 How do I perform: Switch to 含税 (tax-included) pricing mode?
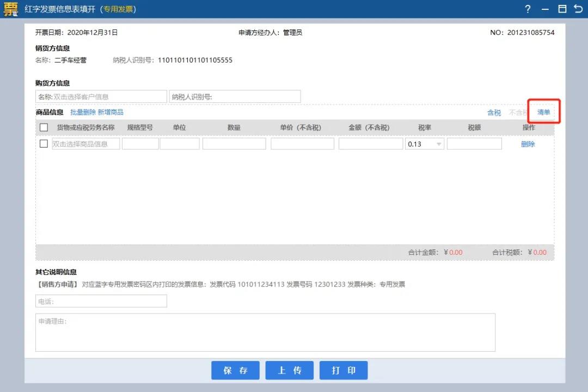pos(493,113)
